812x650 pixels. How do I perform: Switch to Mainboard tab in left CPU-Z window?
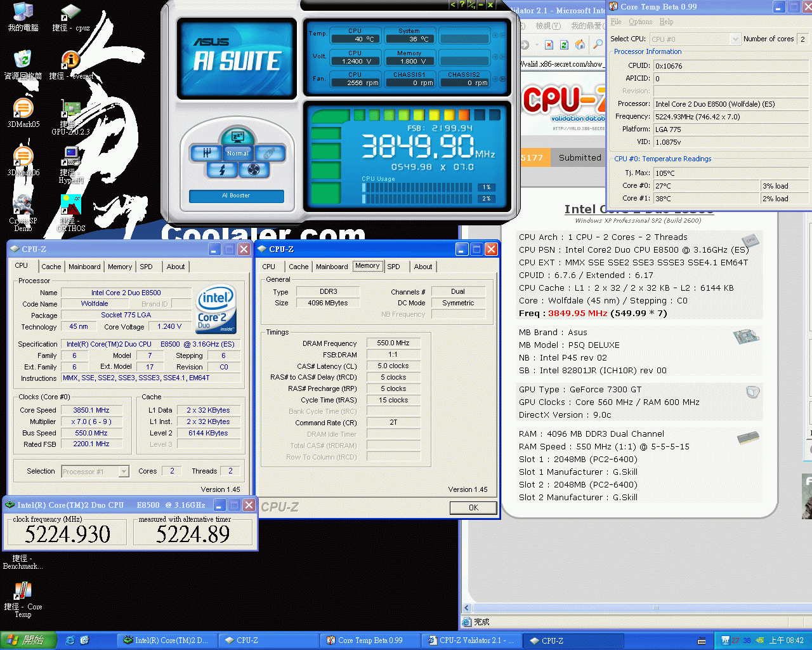pos(84,267)
